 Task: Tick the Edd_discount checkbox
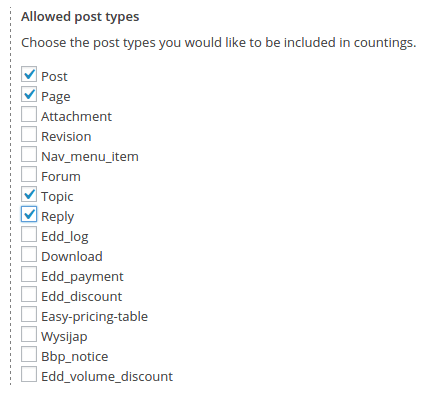coord(29,294)
